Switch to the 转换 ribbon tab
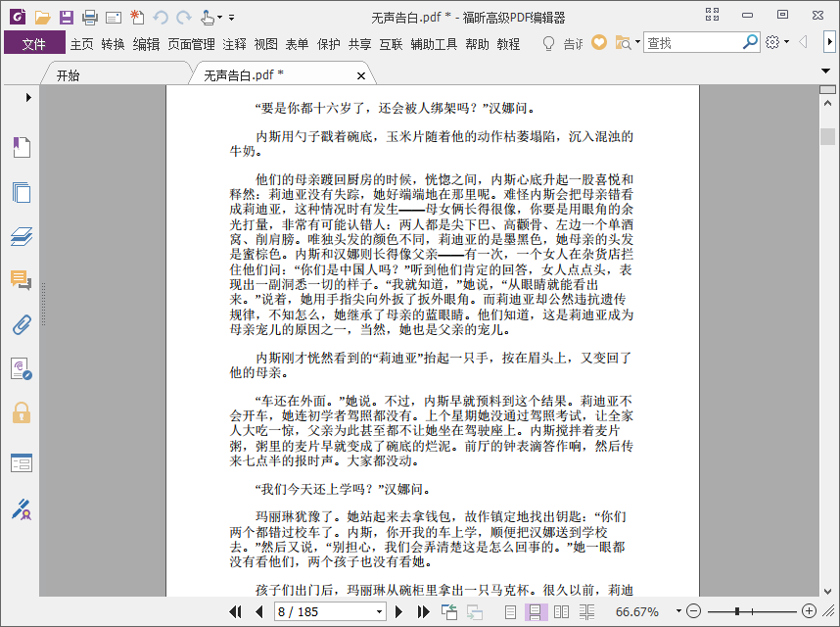The height and width of the screenshot is (627, 840). click(x=113, y=44)
